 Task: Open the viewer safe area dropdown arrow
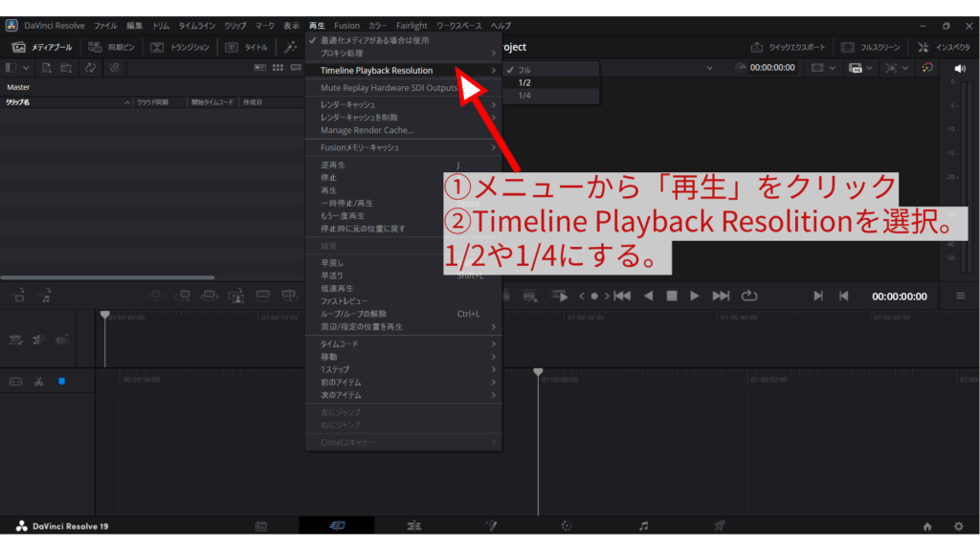pos(832,68)
